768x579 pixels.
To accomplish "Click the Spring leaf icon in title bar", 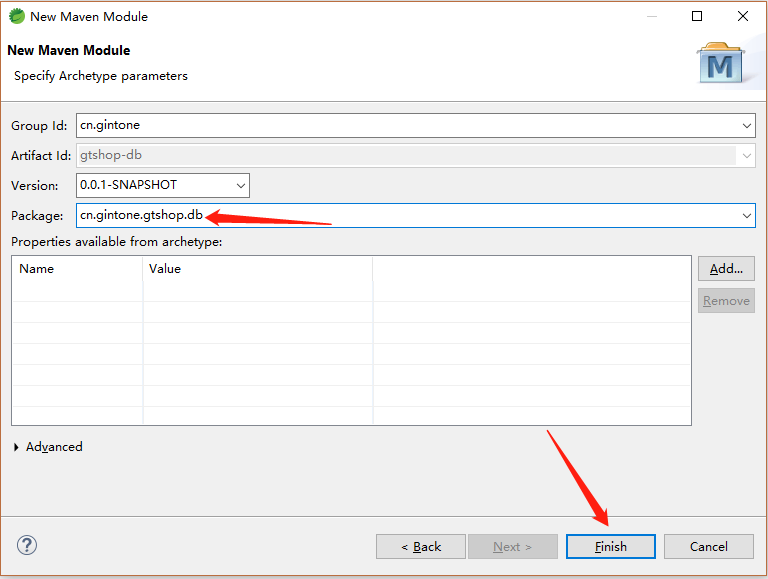I will 17,16.
